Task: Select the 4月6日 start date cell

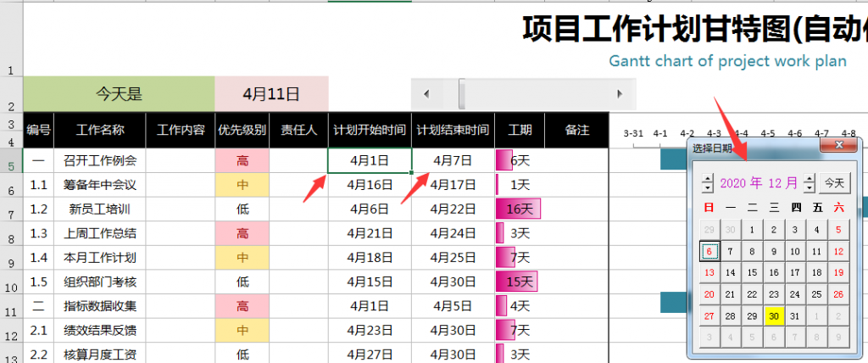Action: 370,209
